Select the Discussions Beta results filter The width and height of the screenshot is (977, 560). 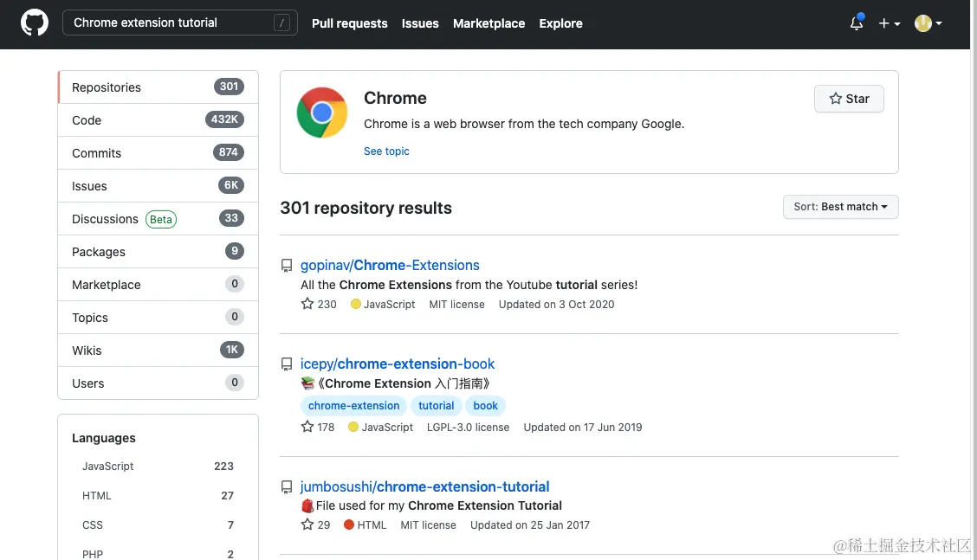point(158,219)
